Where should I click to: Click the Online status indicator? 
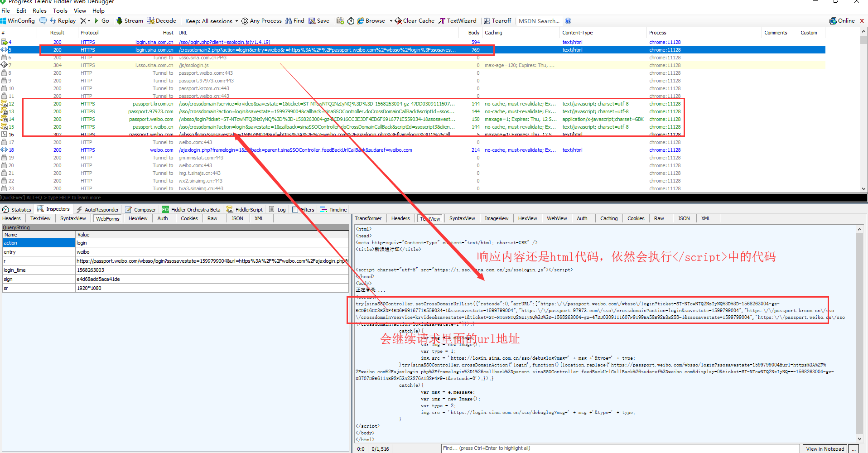842,21
